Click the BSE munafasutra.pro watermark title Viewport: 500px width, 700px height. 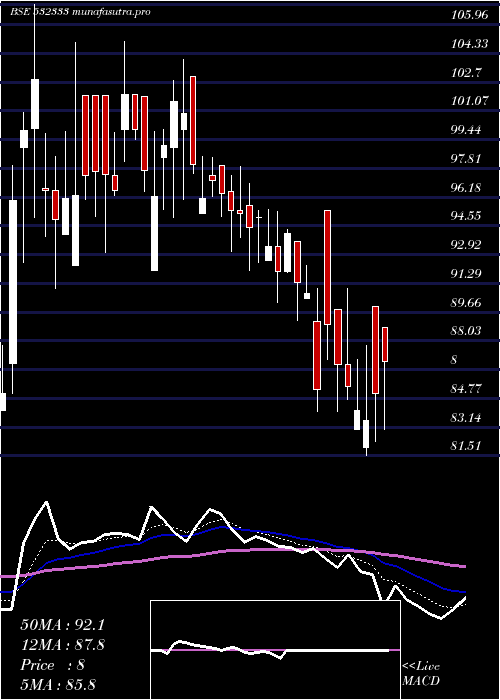coord(80,12)
